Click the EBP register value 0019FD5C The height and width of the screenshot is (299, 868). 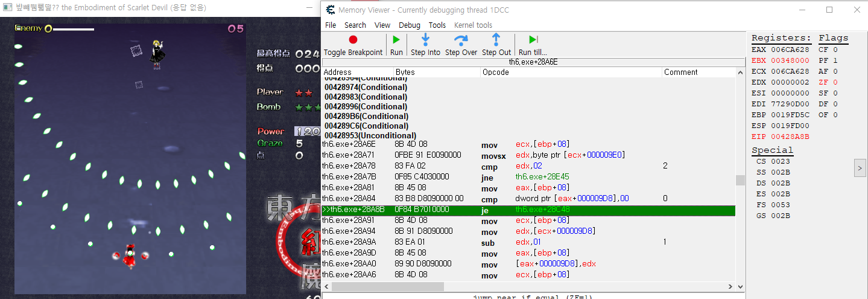[x=790, y=115]
